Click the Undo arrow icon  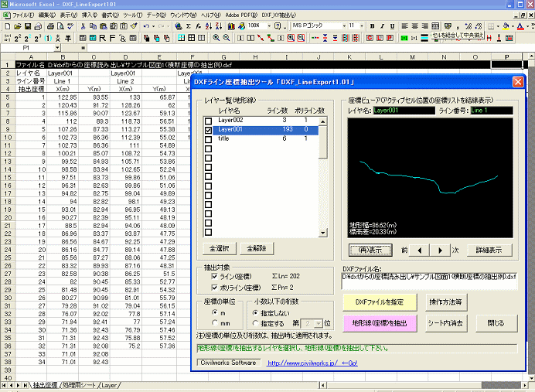point(147,26)
